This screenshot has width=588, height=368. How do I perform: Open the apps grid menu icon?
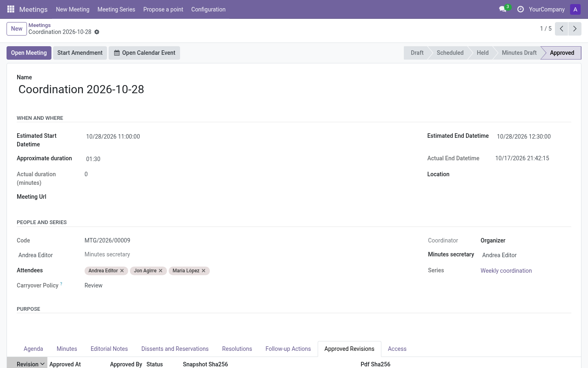coord(11,9)
